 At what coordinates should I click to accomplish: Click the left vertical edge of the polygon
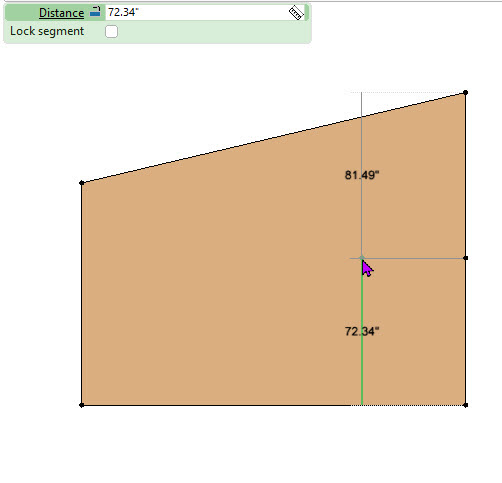pos(82,293)
